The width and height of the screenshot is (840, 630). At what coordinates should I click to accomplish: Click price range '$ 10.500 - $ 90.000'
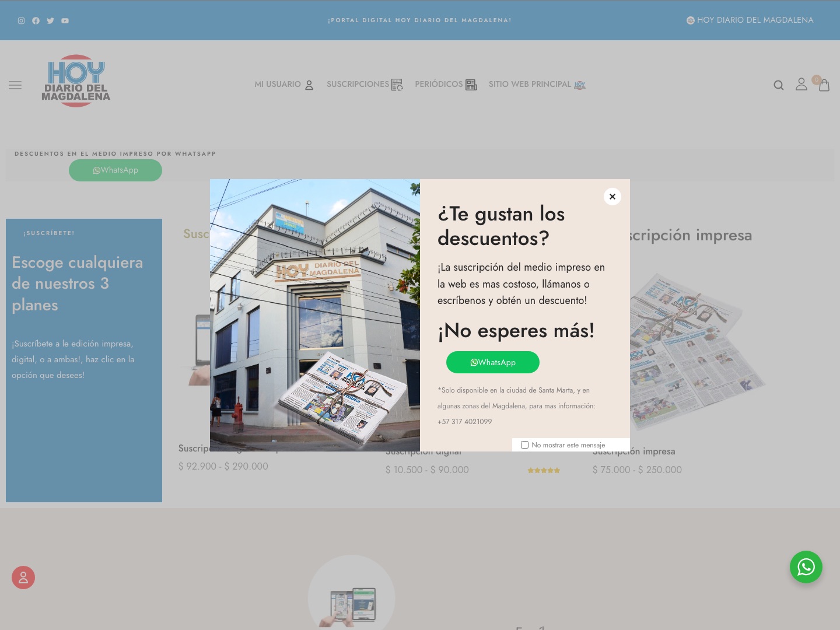tap(427, 470)
